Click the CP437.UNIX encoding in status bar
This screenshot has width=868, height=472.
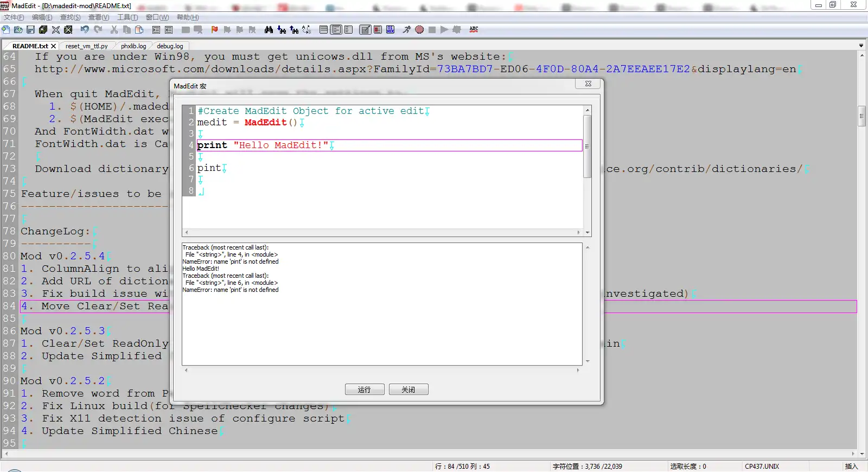(x=762, y=467)
